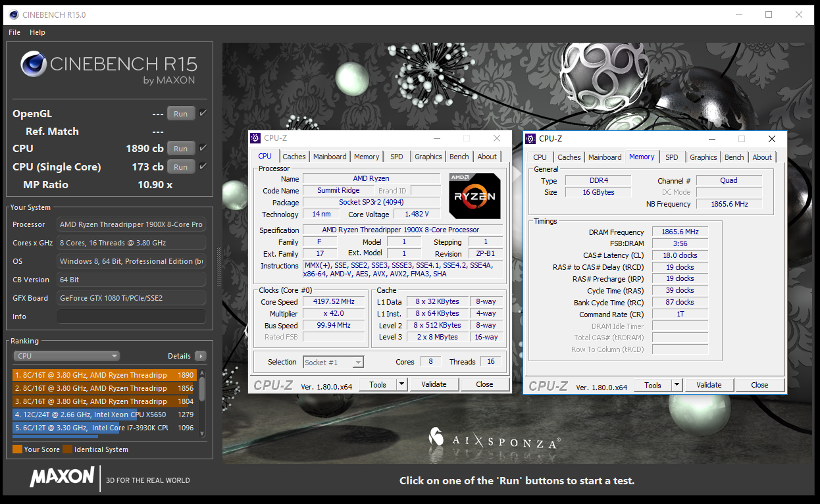The height and width of the screenshot is (504, 820).
Task: Open the ranking type dropdown showing CPU
Action: click(66, 356)
